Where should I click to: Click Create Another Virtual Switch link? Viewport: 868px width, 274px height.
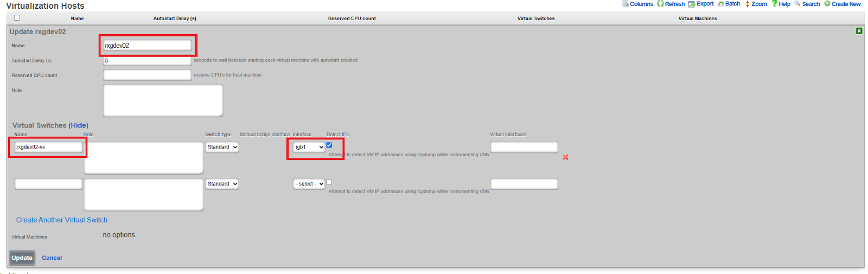tap(62, 220)
